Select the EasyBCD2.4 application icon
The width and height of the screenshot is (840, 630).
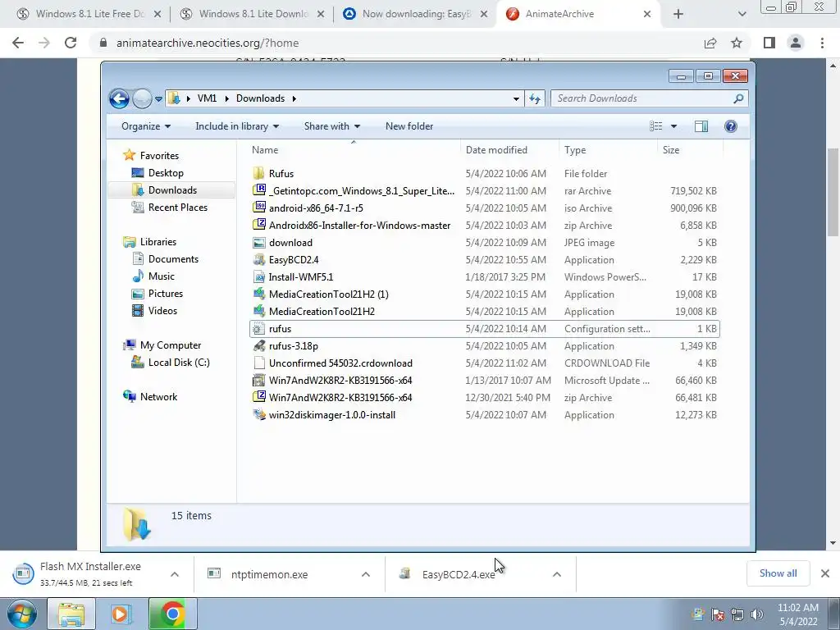[x=258, y=260]
